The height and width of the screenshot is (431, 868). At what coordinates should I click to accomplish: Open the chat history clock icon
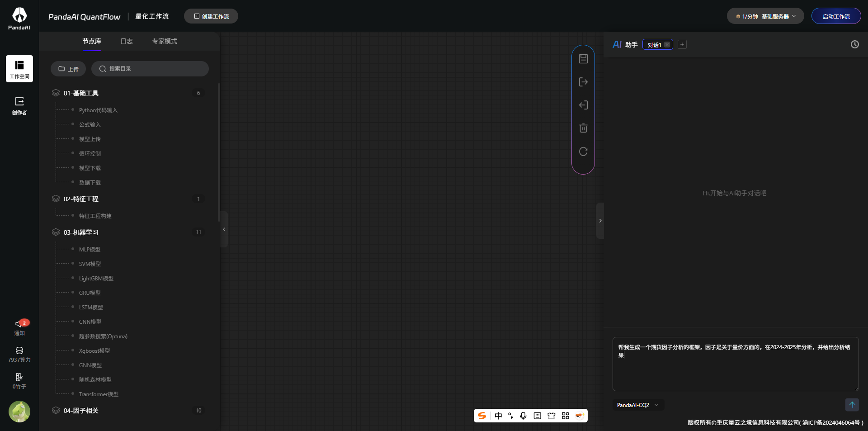point(854,44)
